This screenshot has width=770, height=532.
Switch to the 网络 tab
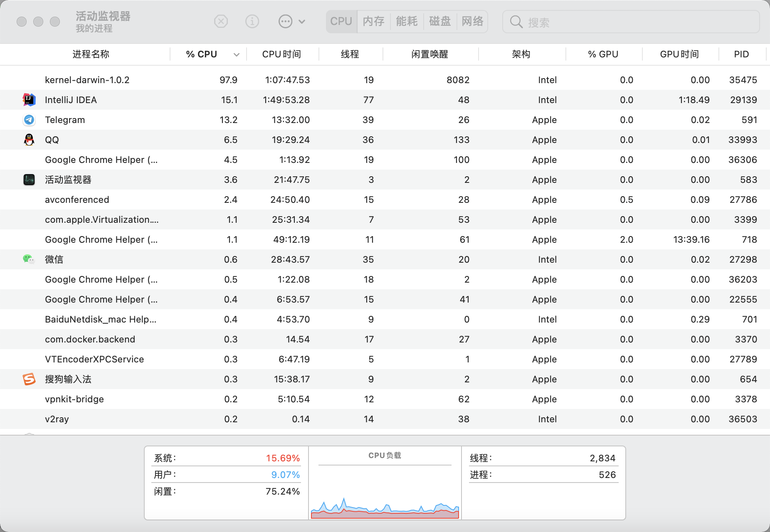(472, 21)
